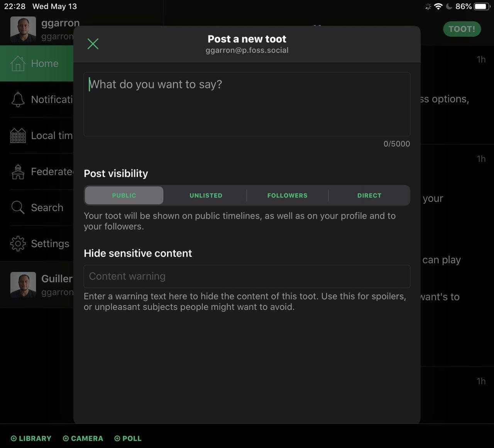Click the Post visibility heading
The width and height of the screenshot is (494, 448).
(116, 173)
